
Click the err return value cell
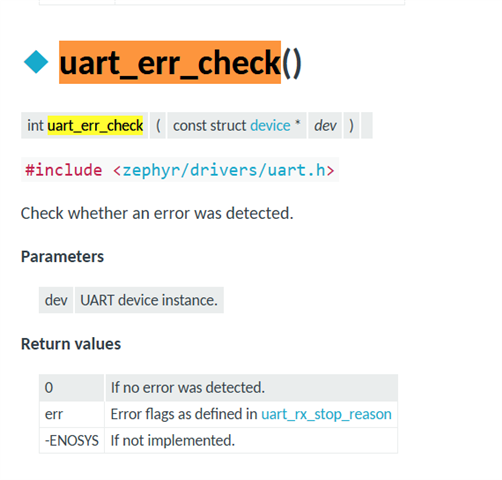pyautogui.click(x=72, y=414)
